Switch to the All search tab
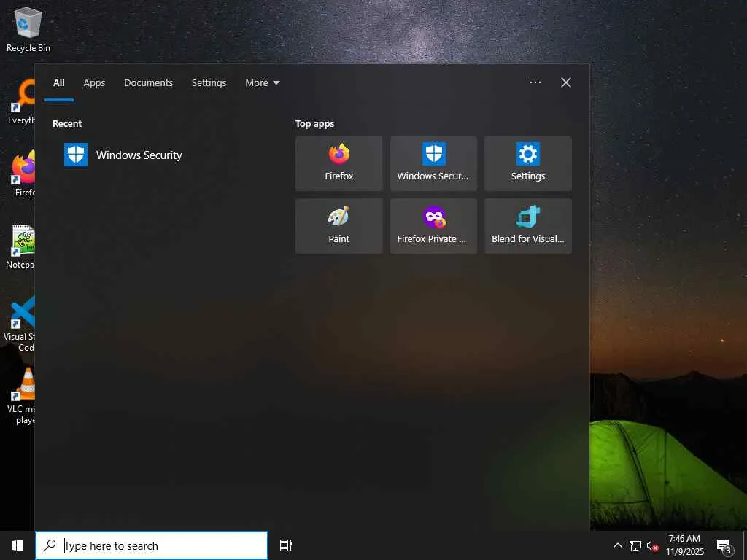Screen dimensions: 747x560 (x=59, y=83)
